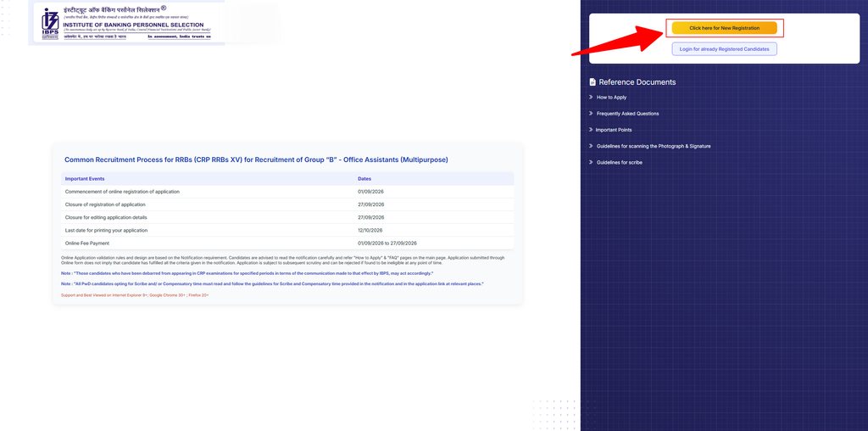Click the Dates column header
Screen dimensions: 868x431
coord(364,179)
